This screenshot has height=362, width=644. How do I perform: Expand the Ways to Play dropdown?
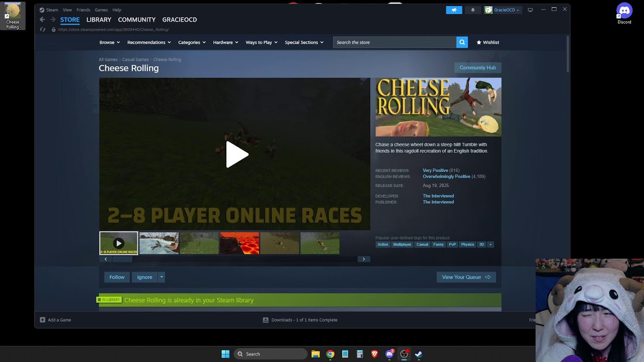tap(262, 42)
